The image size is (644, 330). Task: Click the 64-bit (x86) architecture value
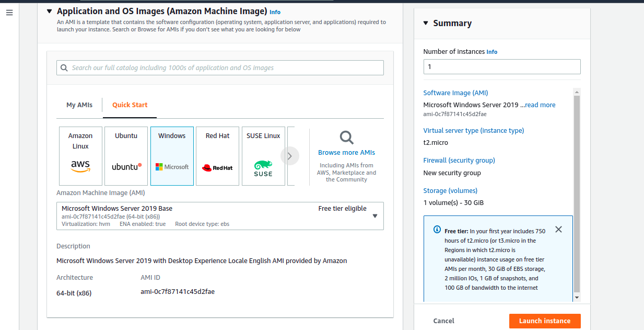74,293
